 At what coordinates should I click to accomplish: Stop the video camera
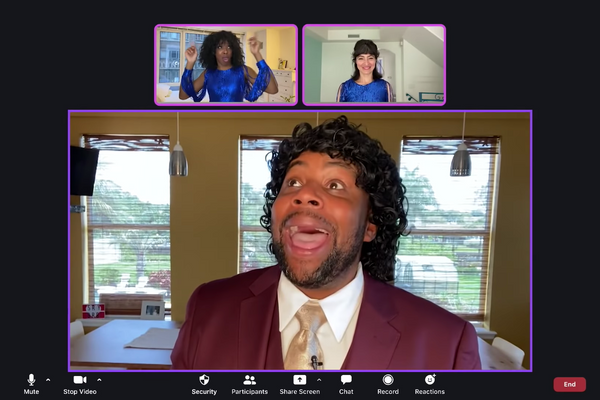click(80, 384)
